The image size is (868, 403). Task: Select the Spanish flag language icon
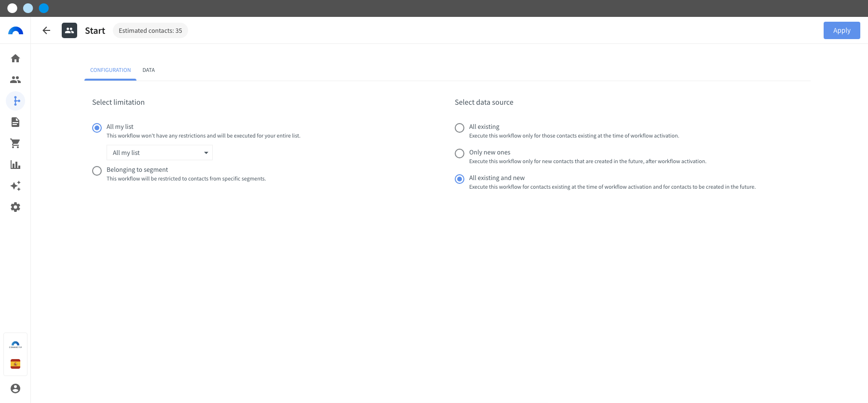click(15, 364)
